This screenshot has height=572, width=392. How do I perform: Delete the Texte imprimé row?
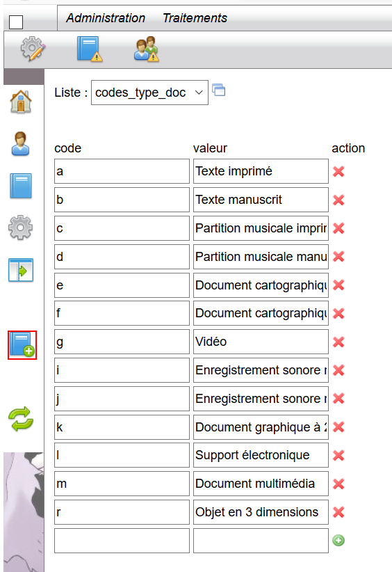pos(338,171)
